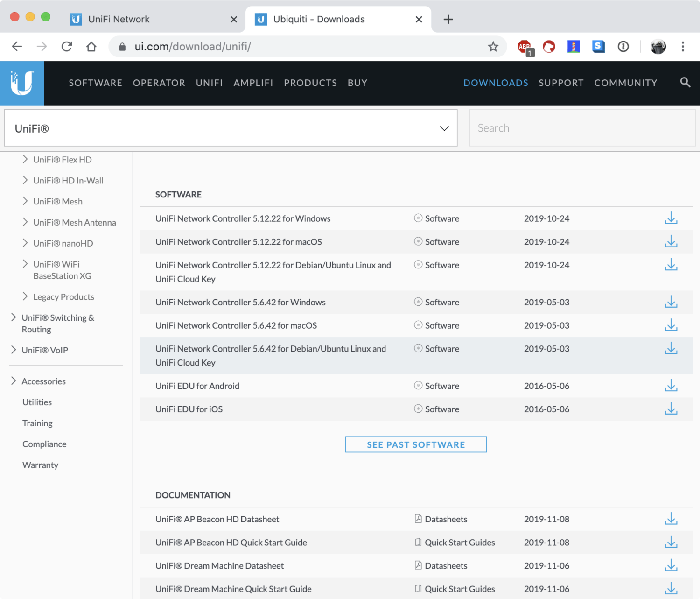Click the downloads Search field
Viewport: 700px width, 599px height.
pos(582,128)
